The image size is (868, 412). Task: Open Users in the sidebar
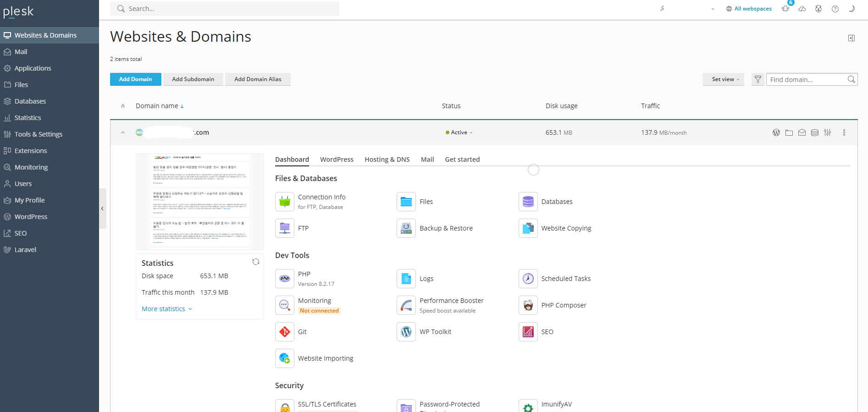50,184
